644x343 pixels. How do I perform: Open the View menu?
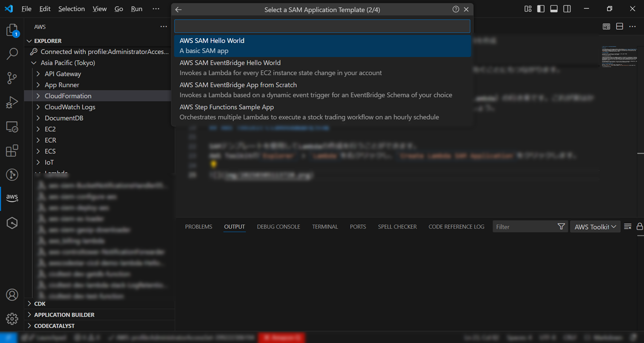click(x=100, y=9)
